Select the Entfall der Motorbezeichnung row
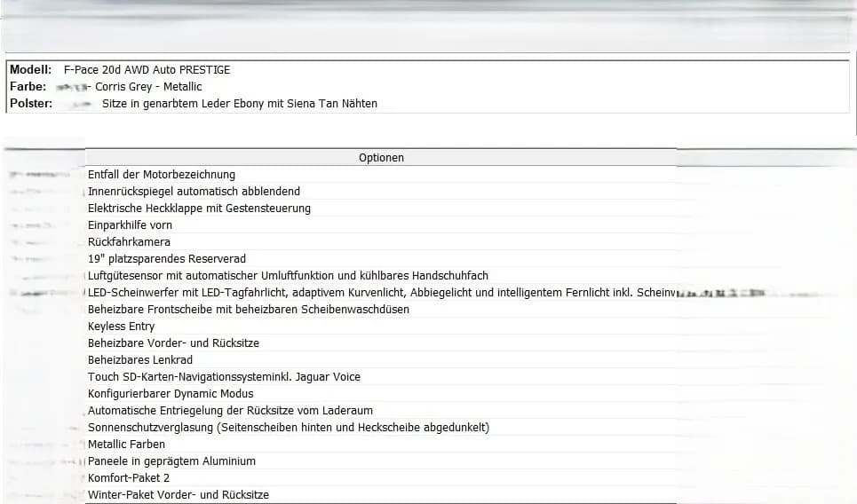857x504 pixels. 381,175
